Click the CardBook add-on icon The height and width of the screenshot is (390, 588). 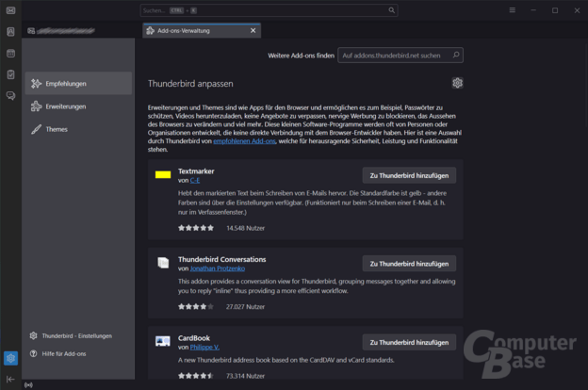[163, 341]
